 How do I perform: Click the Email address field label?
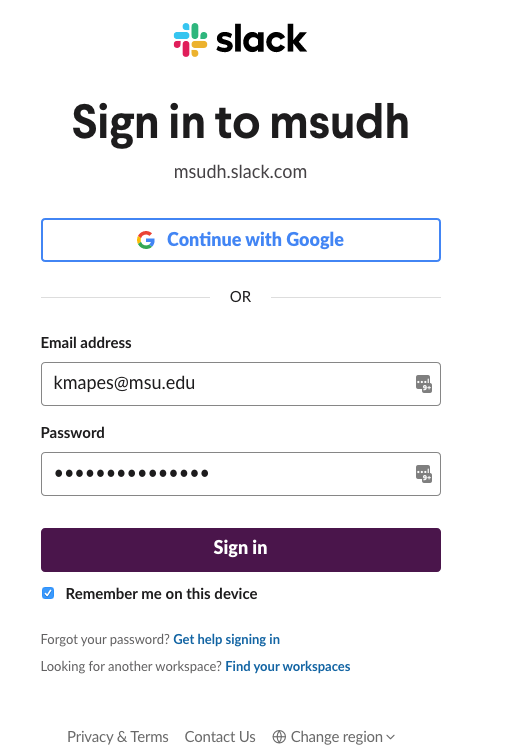86,343
